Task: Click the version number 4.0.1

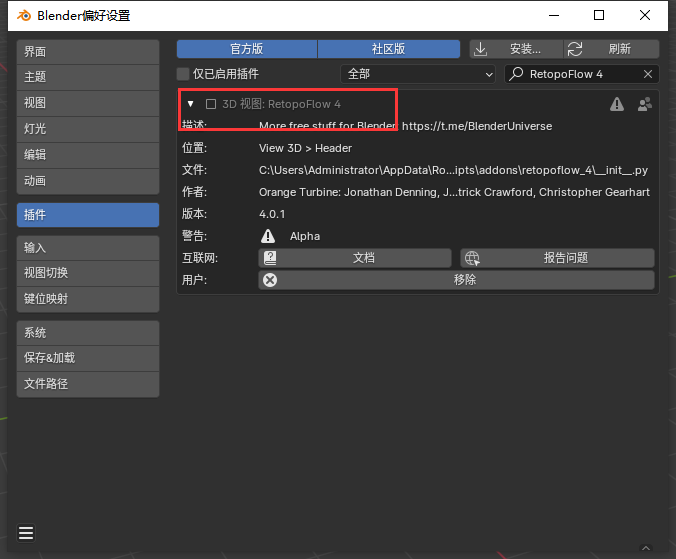Action: 272,214
